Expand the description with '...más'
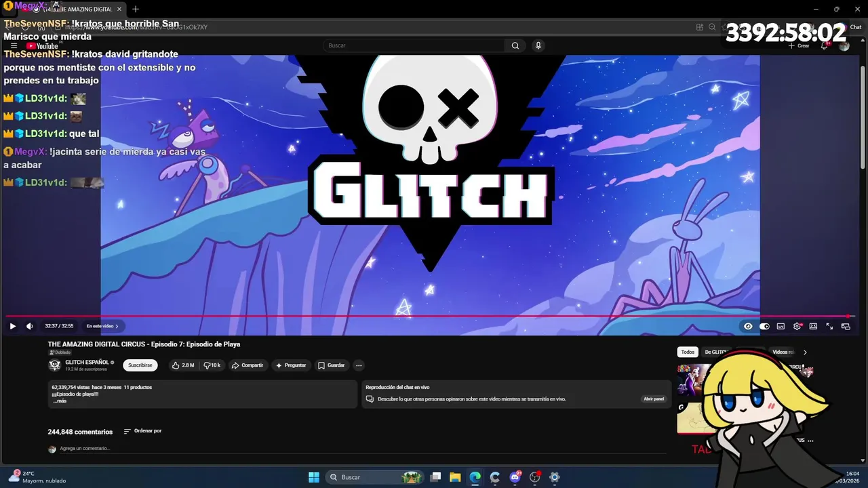868x488 pixels. tap(60, 401)
